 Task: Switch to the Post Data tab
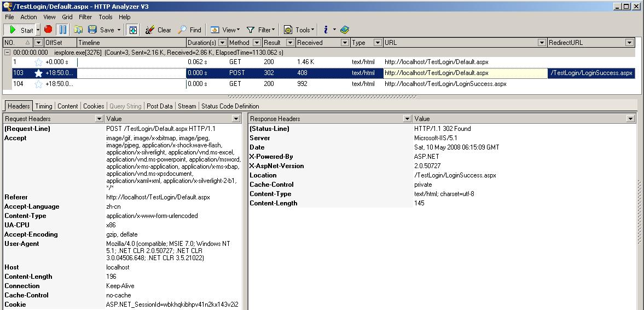159,106
